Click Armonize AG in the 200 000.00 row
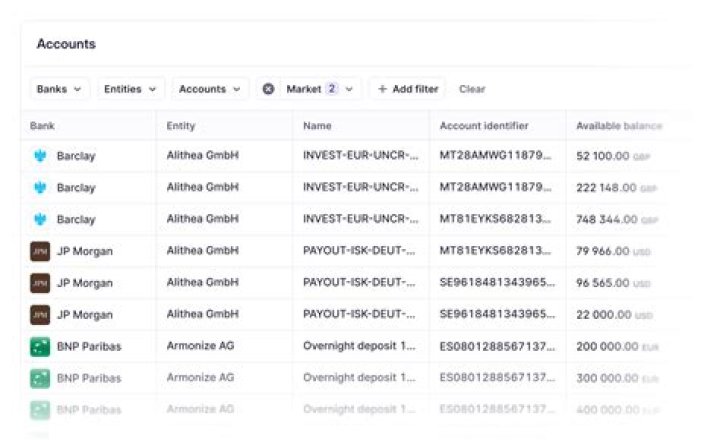Viewport: 720px width, 442px height. (200, 346)
